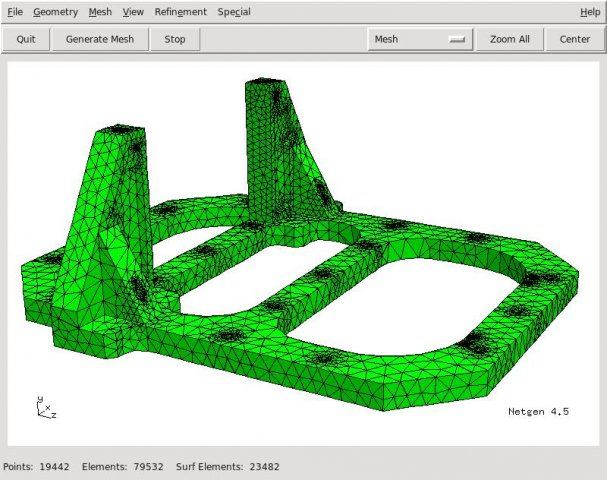The width and height of the screenshot is (607, 480).
Task: Click the left tower of the green mesh
Action: click(110, 210)
